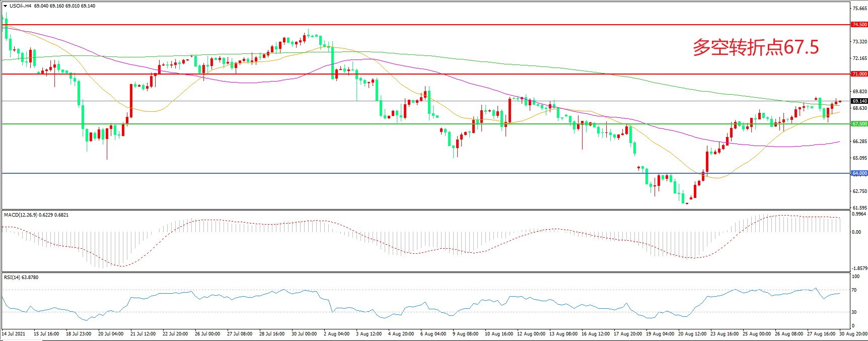
Task: Click the 61.595 value on price scale
Action: pyautogui.click(x=859, y=208)
